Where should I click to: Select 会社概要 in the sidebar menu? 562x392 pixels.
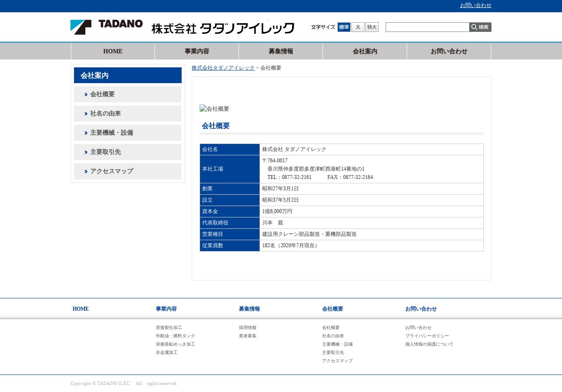127,94
